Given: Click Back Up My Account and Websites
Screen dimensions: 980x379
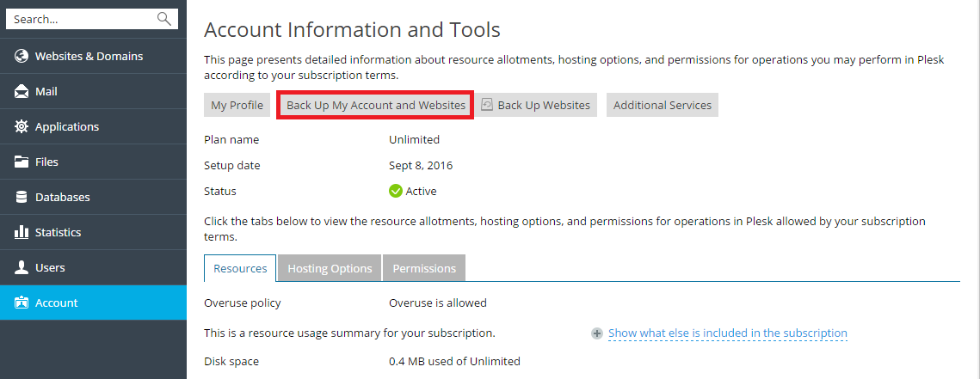Looking at the screenshot, I should pos(375,105).
